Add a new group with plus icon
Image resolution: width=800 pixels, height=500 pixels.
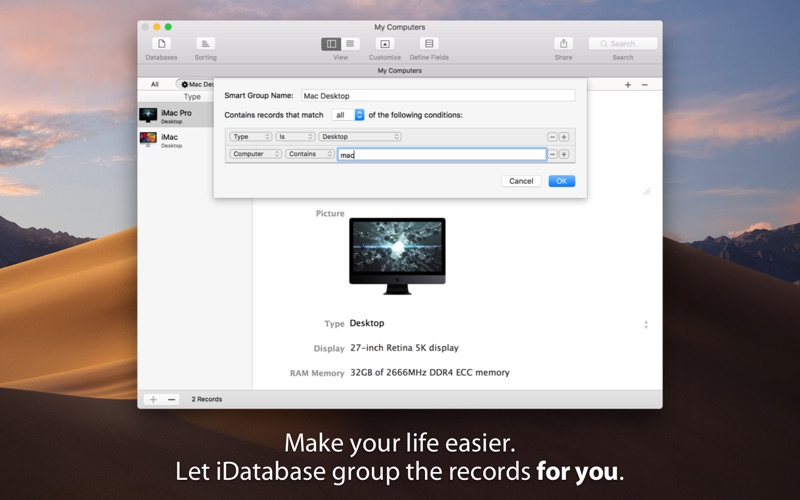[x=628, y=85]
